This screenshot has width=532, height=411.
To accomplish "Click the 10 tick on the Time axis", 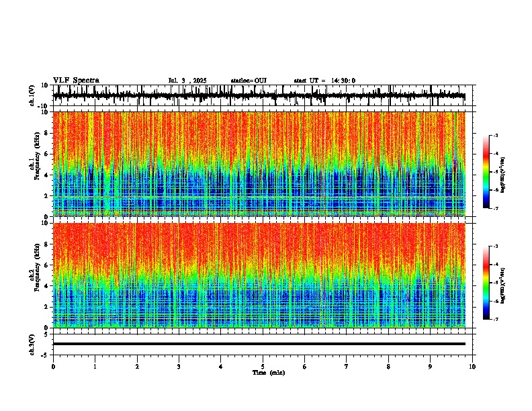I will coord(472,367).
